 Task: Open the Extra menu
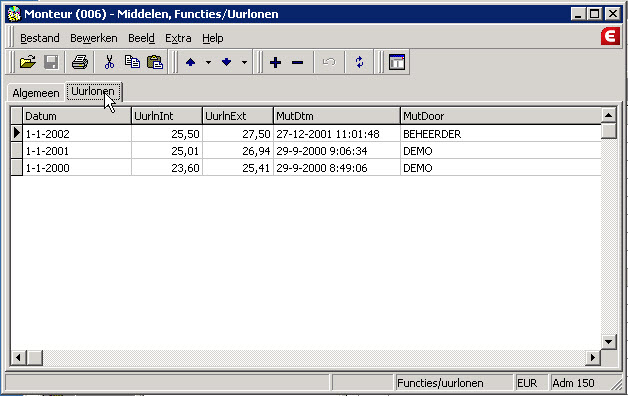(x=178, y=38)
